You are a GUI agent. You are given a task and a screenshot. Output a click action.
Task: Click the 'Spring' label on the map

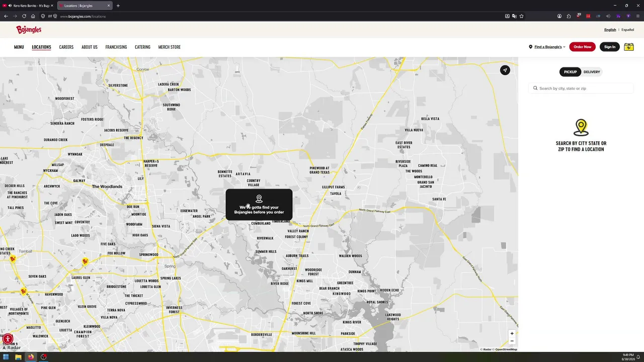(170, 266)
